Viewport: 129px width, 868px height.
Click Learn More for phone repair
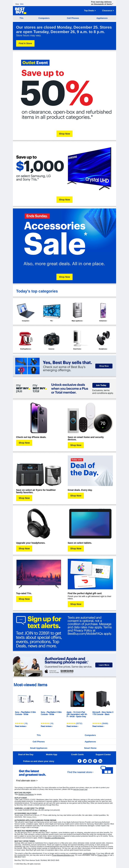point(104,665)
